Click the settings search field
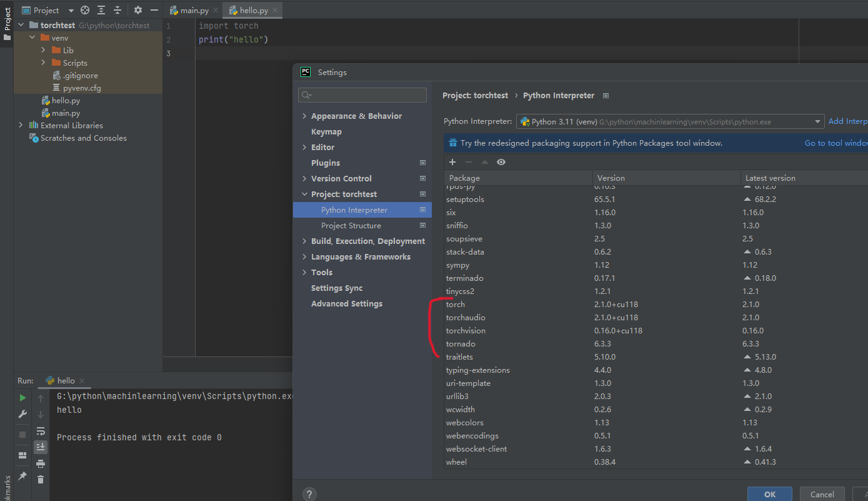The width and height of the screenshot is (868, 501). coord(362,95)
